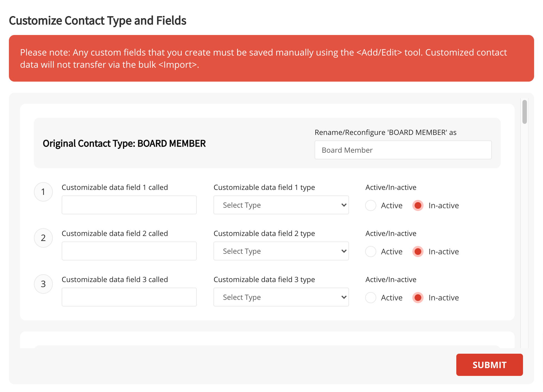Click the step 3 number badge
This screenshot has width=543, height=392.
43,284
